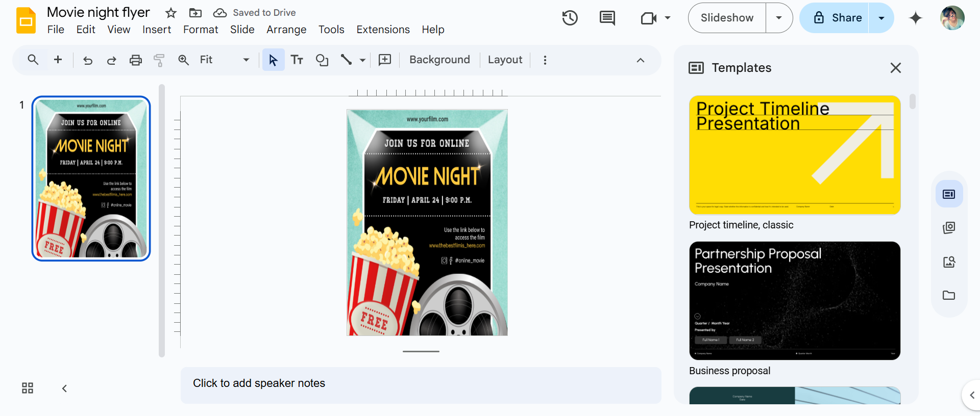Click the Layout button

[505, 60]
